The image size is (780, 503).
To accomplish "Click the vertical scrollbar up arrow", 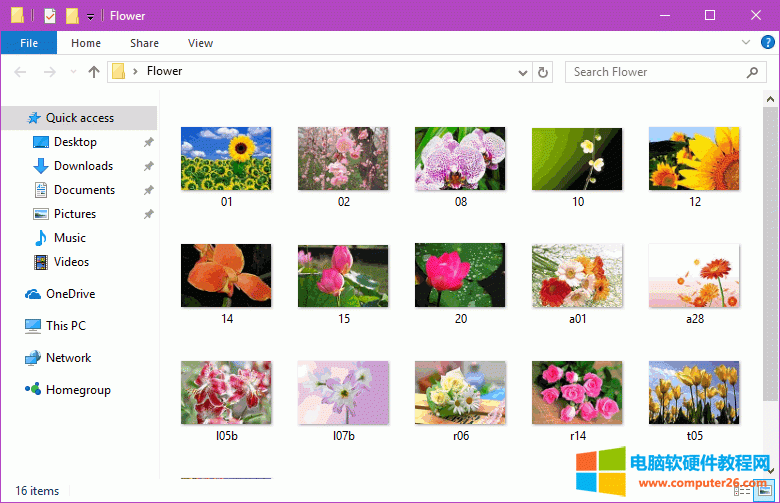I will click(770, 99).
